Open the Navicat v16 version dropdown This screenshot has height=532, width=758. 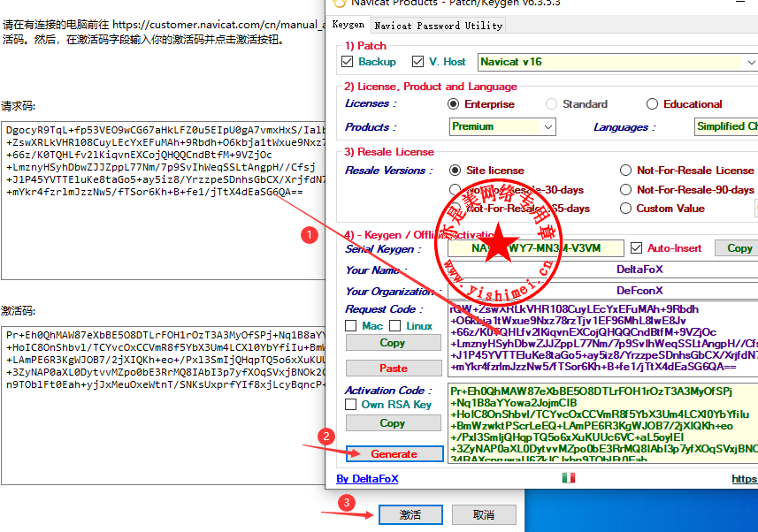coord(617,62)
